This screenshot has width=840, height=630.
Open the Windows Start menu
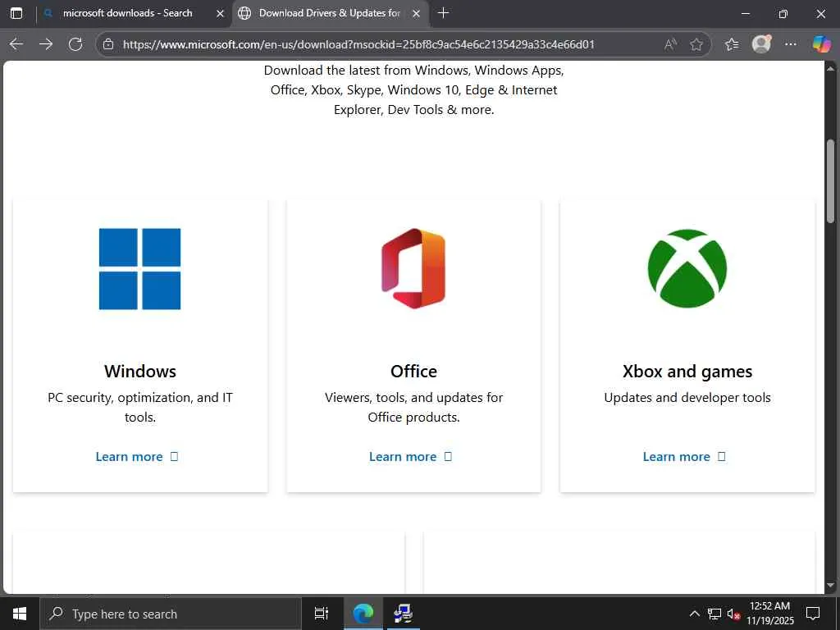[x=20, y=614]
